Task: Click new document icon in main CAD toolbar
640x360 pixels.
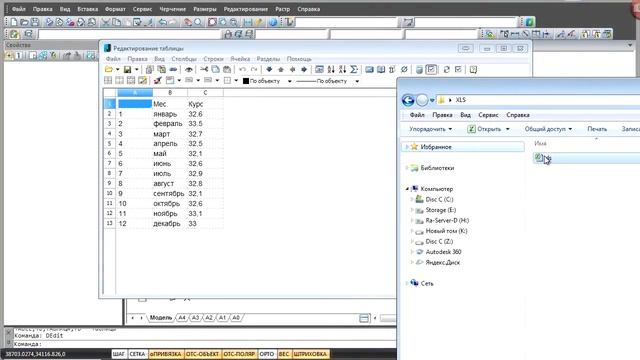Action: (x=13, y=22)
